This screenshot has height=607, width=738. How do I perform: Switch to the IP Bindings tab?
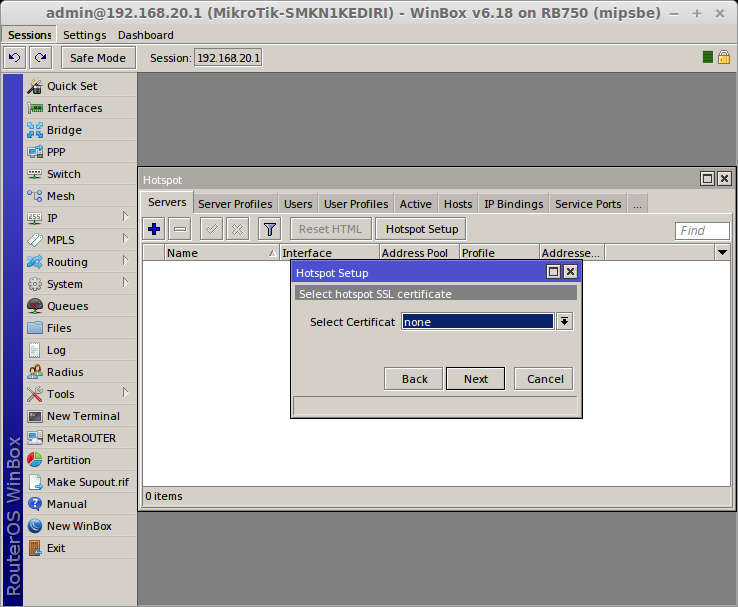tap(513, 204)
